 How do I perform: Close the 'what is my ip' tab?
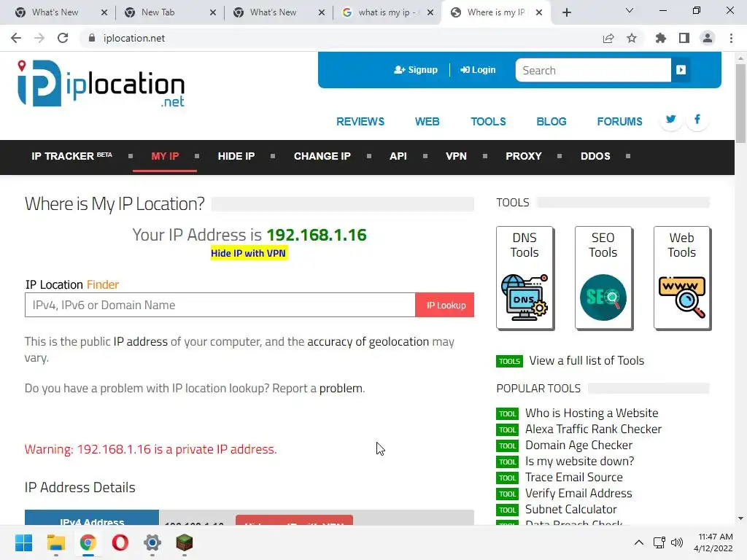pos(430,12)
